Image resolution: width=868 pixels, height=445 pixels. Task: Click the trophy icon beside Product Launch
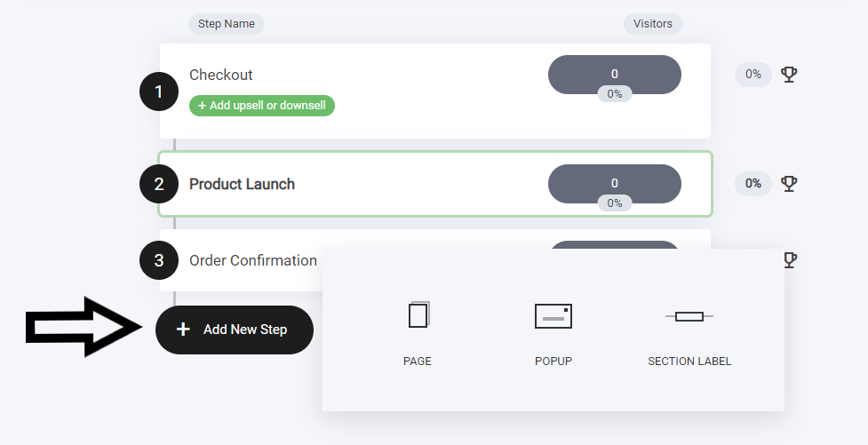789,183
